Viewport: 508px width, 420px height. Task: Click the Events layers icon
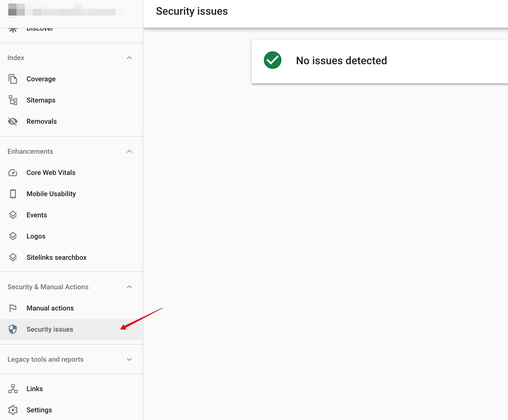pos(13,215)
